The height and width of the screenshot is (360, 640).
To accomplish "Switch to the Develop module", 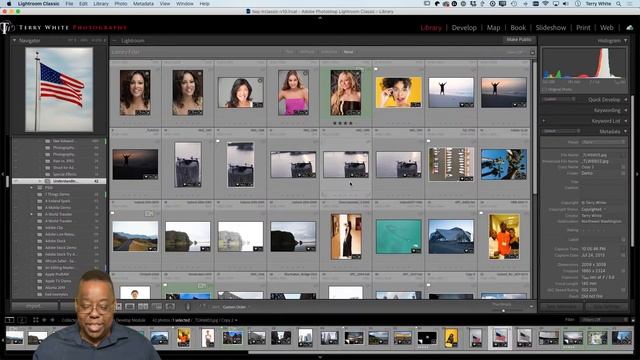I will point(464,28).
